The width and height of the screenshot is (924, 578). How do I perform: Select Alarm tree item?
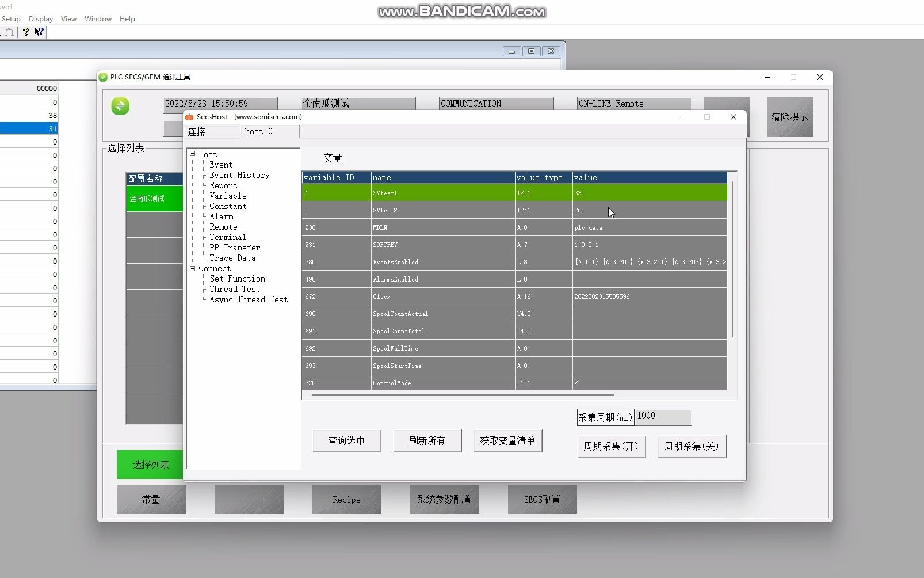[222, 216]
